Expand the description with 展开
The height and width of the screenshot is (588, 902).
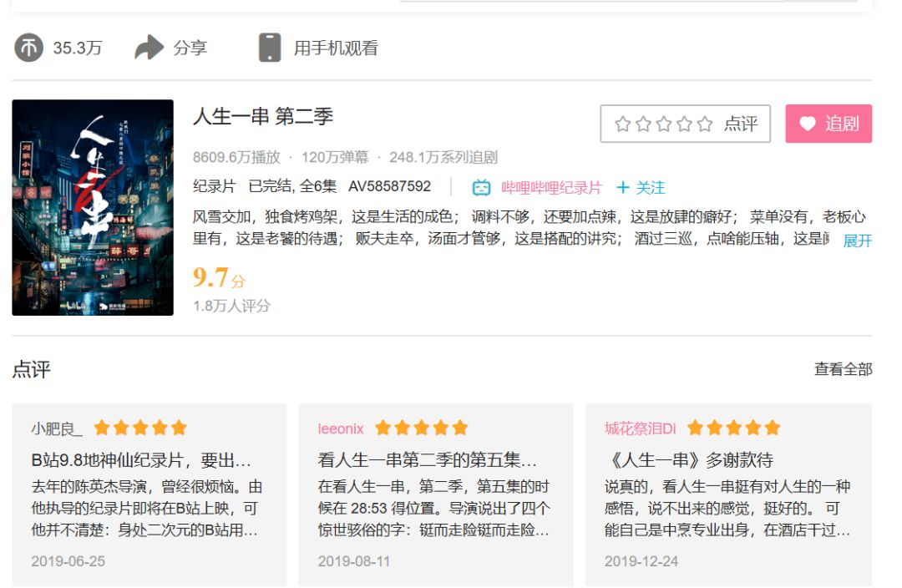[x=857, y=241]
